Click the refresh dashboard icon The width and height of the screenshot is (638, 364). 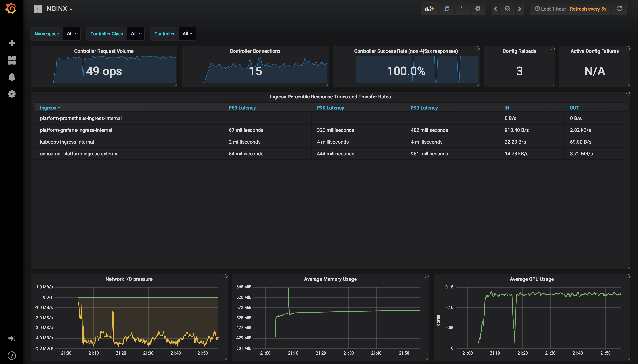click(x=619, y=9)
